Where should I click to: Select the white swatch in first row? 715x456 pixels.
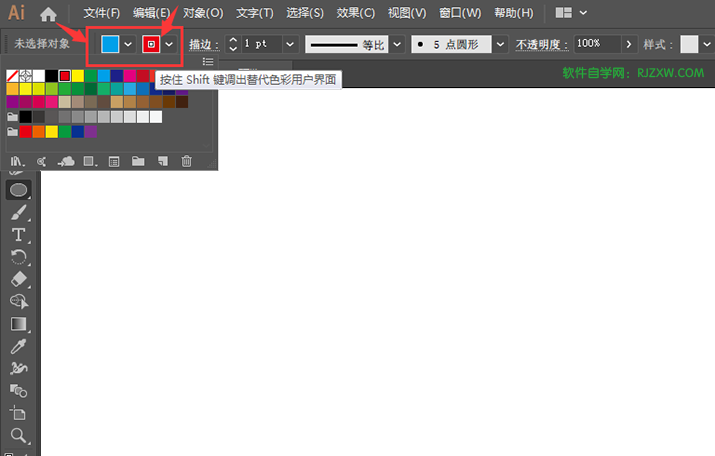coord(39,76)
